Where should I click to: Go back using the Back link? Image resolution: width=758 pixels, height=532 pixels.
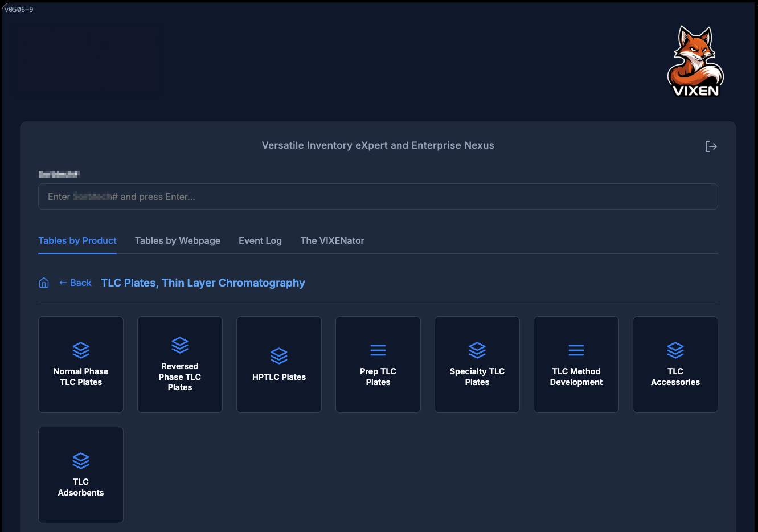click(75, 283)
